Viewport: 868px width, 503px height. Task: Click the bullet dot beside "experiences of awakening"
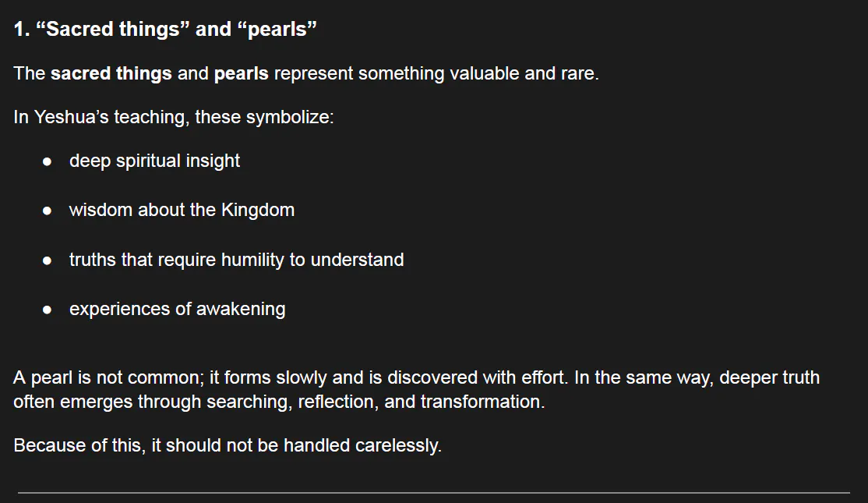tap(48, 310)
